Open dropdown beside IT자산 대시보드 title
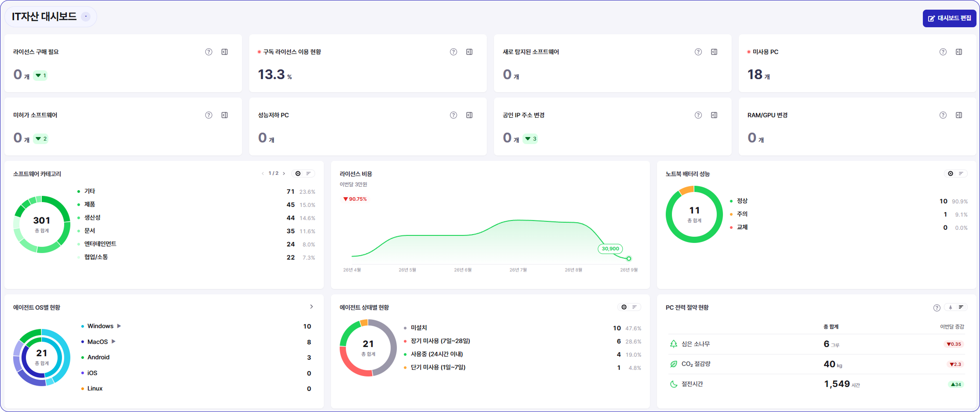Screen dimensions: 980x412 coord(86,17)
